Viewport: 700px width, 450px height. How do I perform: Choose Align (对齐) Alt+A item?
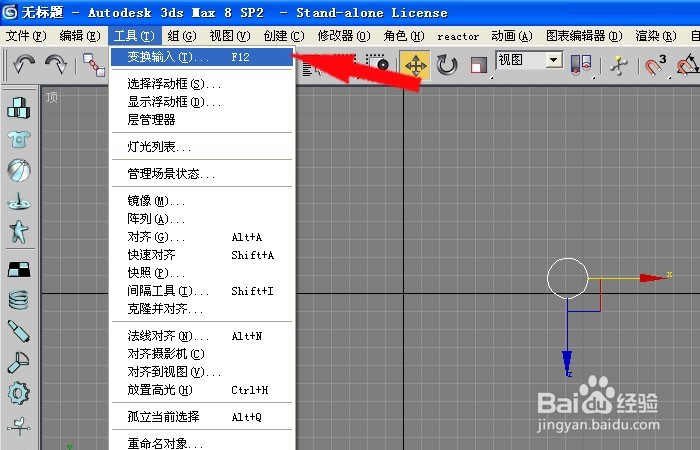click(202, 237)
